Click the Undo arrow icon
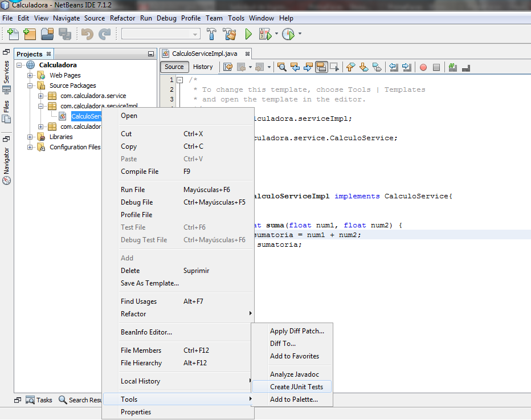This screenshot has width=531, height=420. pyautogui.click(x=87, y=34)
